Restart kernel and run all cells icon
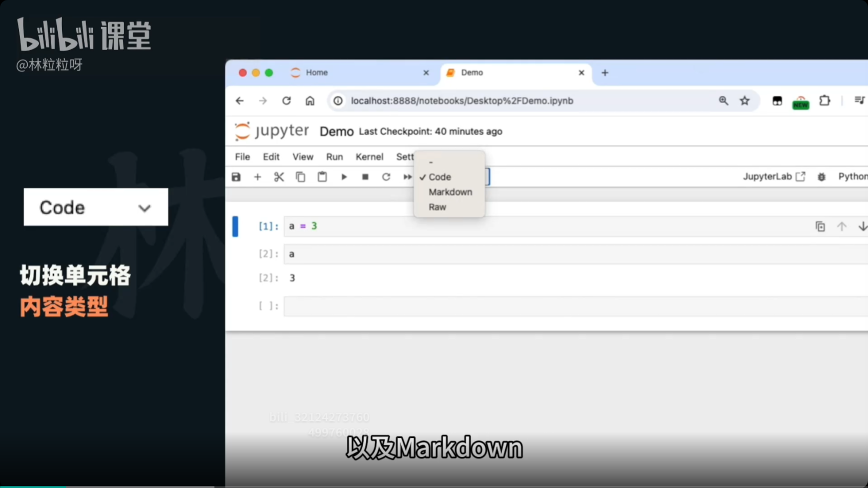The width and height of the screenshot is (868, 488). pos(407,177)
